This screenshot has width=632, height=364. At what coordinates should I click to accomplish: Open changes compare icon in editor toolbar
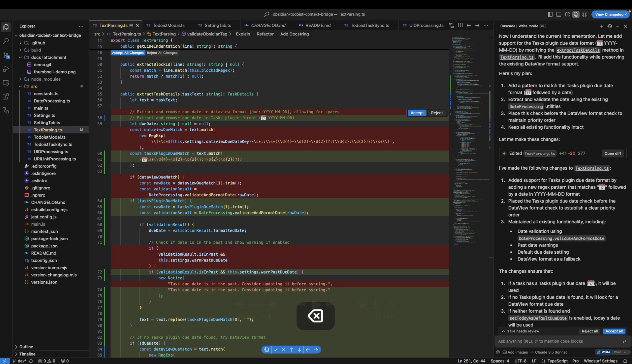(451, 25)
